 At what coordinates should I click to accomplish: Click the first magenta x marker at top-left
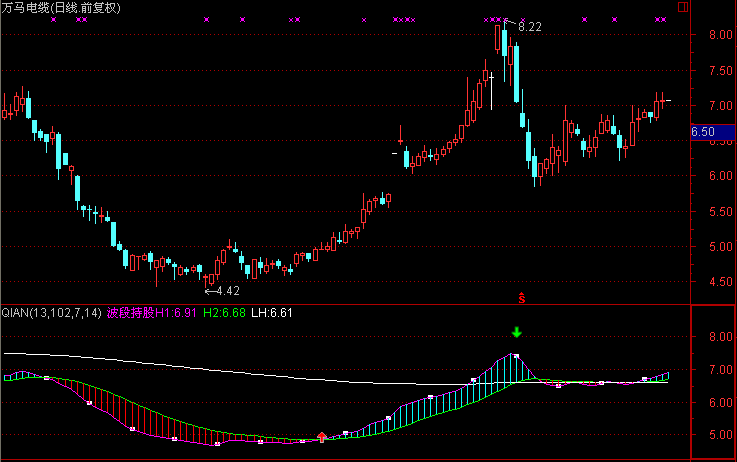point(53,19)
